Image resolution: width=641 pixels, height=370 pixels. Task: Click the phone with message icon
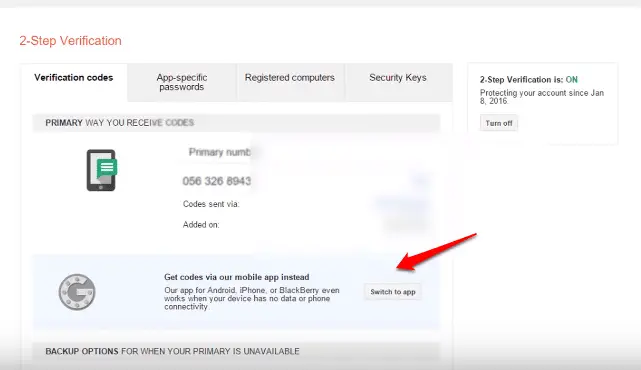pyautogui.click(x=101, y=170)
